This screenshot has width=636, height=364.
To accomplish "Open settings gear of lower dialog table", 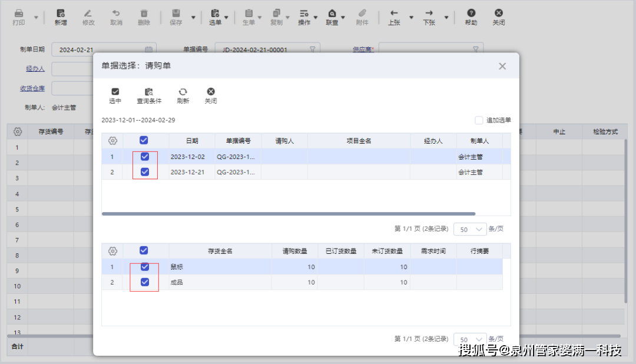I will [112, 251].
